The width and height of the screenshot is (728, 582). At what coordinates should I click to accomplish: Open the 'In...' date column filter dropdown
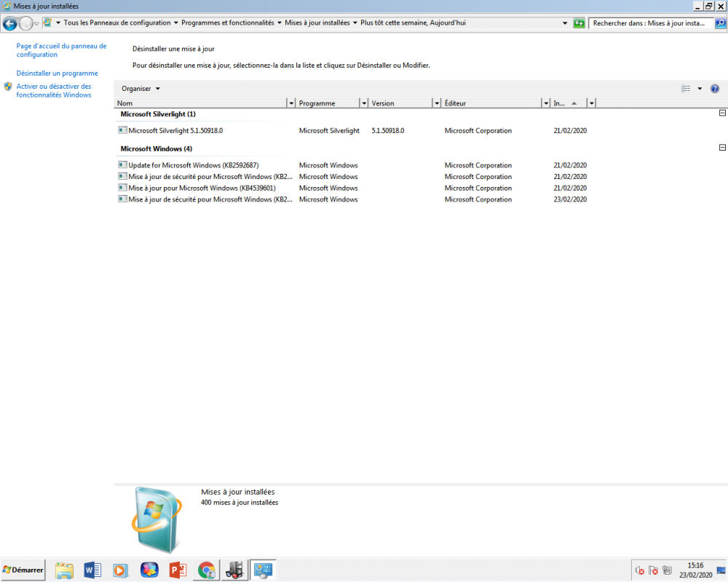click(x=591, y=103)
